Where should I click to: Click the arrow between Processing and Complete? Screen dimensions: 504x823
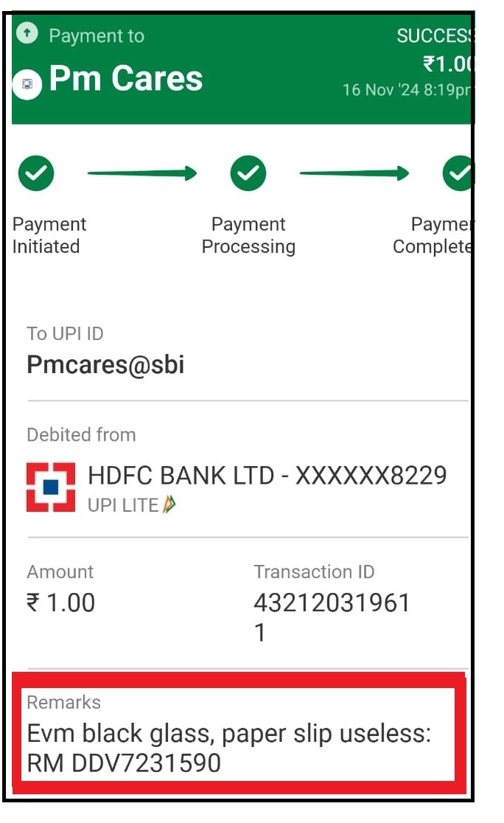tap(354, 174)
